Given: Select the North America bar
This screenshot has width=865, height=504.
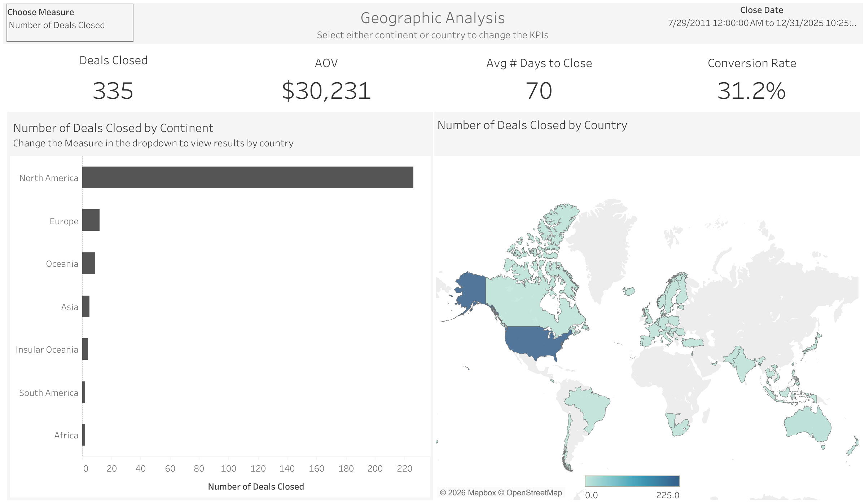Looking at the screenshot, I should tap(248, 177).
